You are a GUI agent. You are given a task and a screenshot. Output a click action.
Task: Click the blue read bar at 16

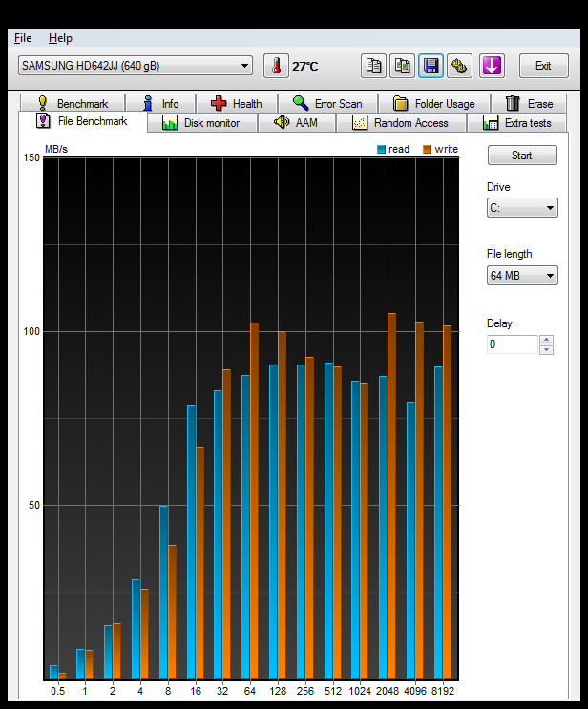point(191,542)
